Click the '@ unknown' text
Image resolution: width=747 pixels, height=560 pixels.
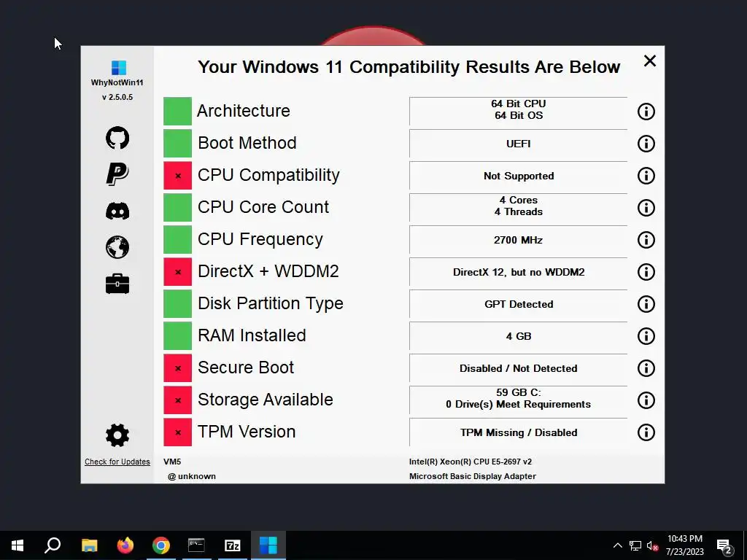pyautogui.click(x=192, y=476)
